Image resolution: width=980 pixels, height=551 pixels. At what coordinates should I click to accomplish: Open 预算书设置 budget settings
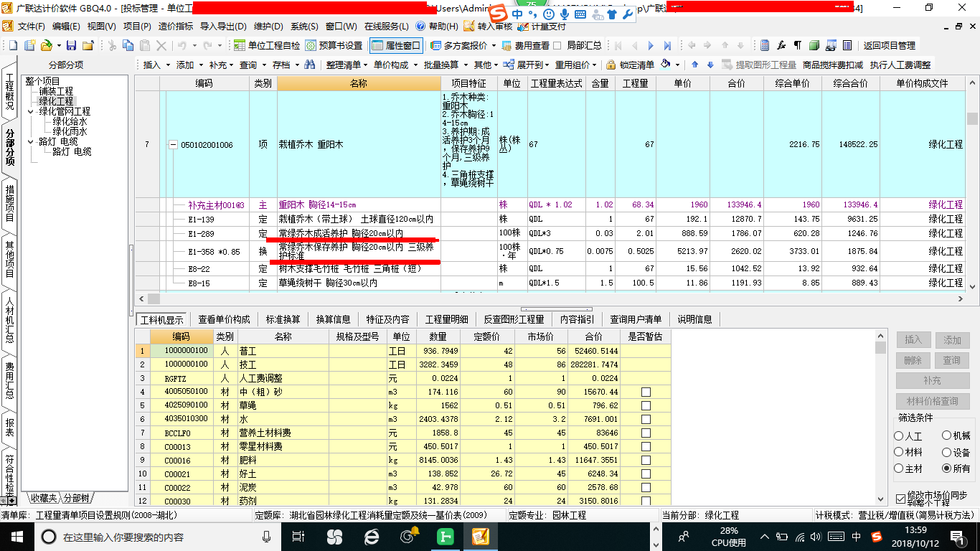[334, 45]
